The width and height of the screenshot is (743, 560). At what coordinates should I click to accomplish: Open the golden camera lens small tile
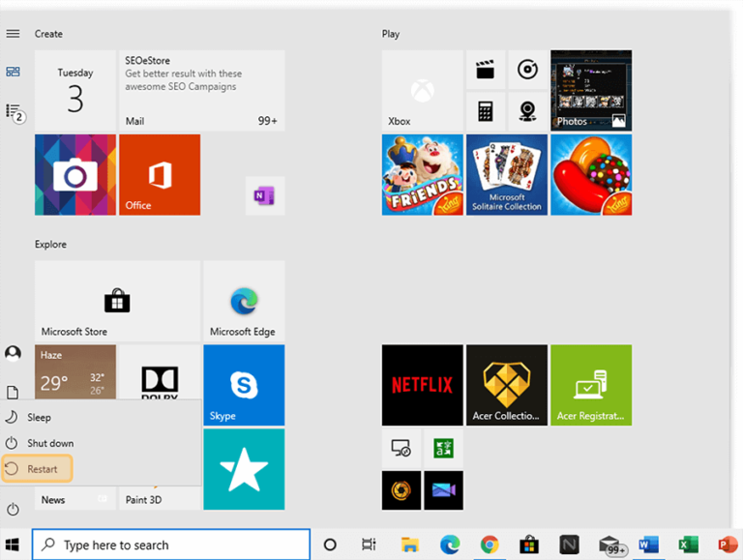point(401,490)
